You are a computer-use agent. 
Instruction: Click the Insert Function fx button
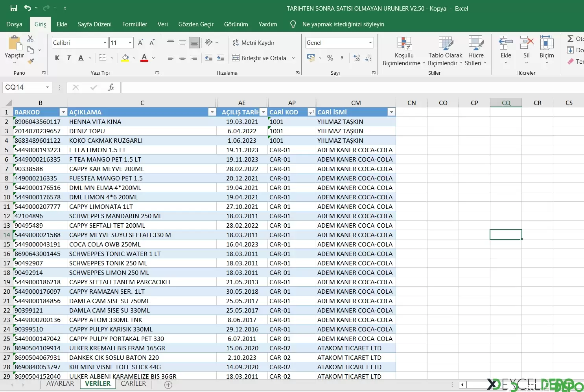111,87
